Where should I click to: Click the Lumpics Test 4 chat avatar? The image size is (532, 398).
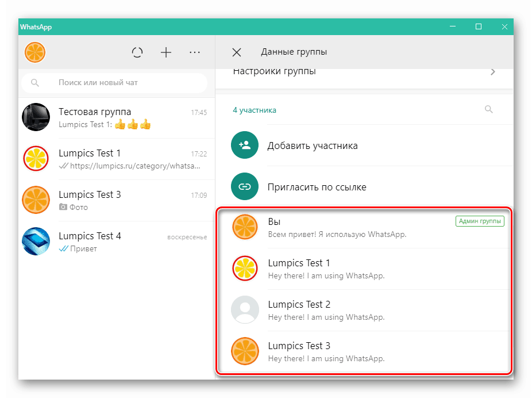(x=36, y=241)
